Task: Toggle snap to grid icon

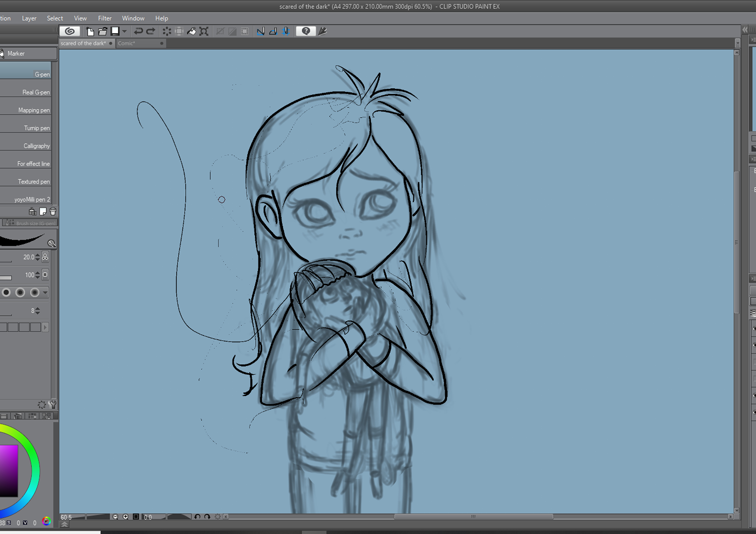Action: (x=286, y=31)
